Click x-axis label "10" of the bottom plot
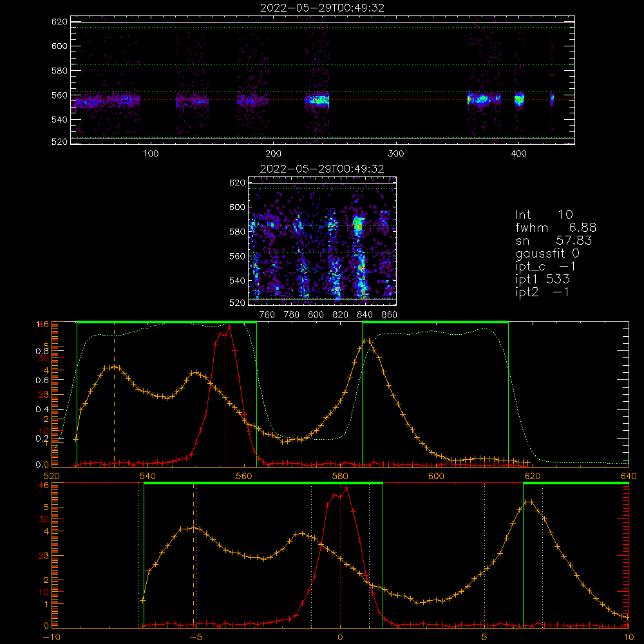The width and height of the screenshot is (644, 644). point(629,637)
